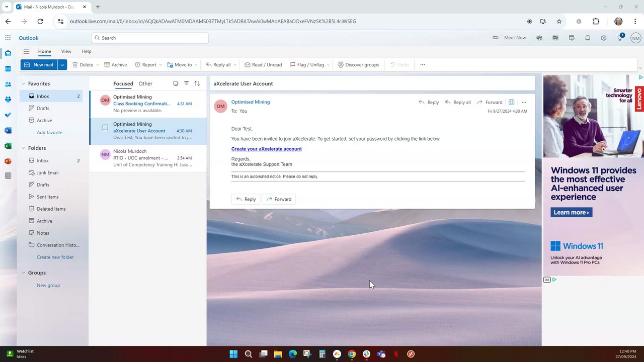Screen dimensions: 644x362
Task: Open the NM account manager avatar
Action: tap(636, 38)
